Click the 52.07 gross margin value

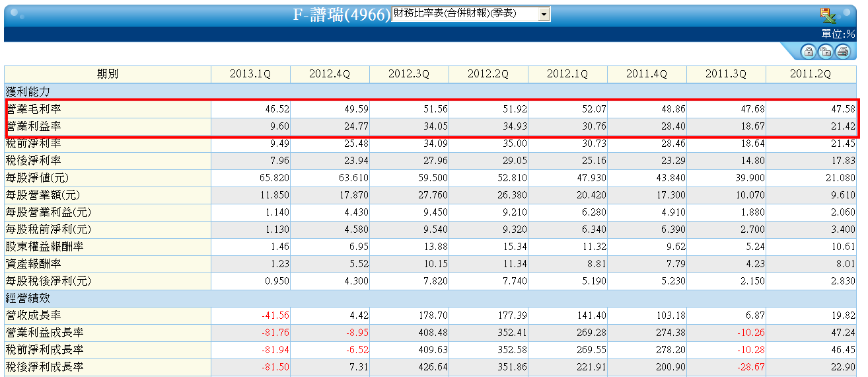coord(595,108)
